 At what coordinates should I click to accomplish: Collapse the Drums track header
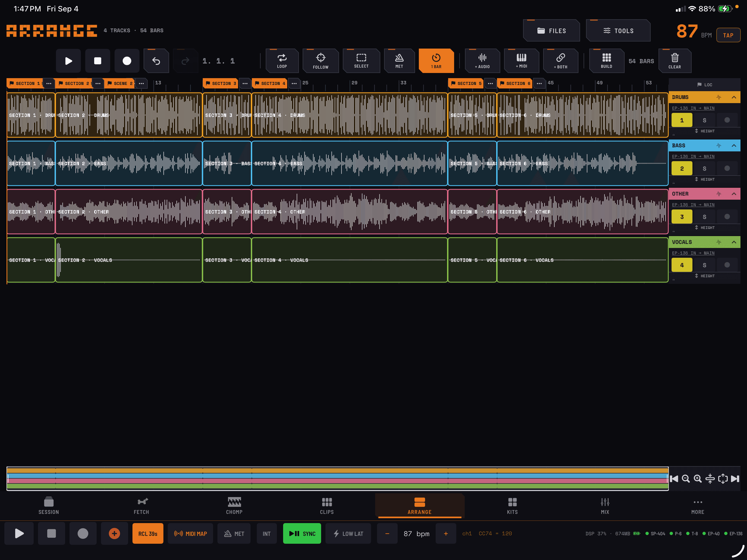tap(734, 97)
